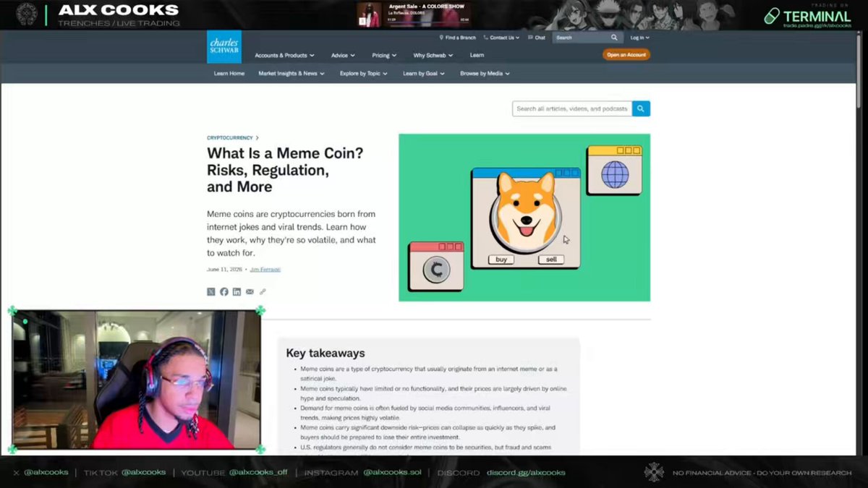Expand the Accounts & Products menu
The width and height of the screenshot is (868, 488).
pos(284,56)
